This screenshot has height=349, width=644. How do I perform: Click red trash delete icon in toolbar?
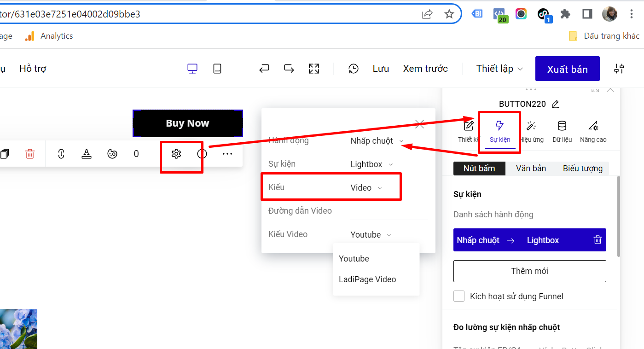coord(30,154)
